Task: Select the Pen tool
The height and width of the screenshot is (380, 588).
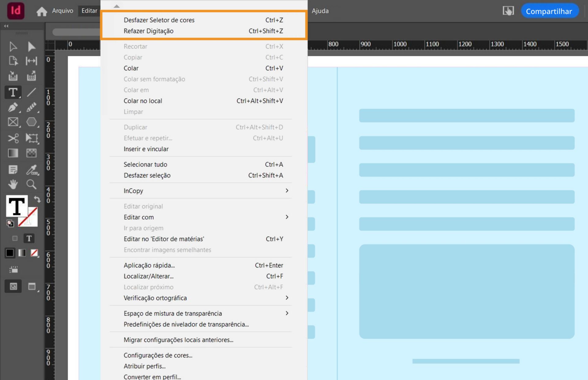Action: point(13,107)
